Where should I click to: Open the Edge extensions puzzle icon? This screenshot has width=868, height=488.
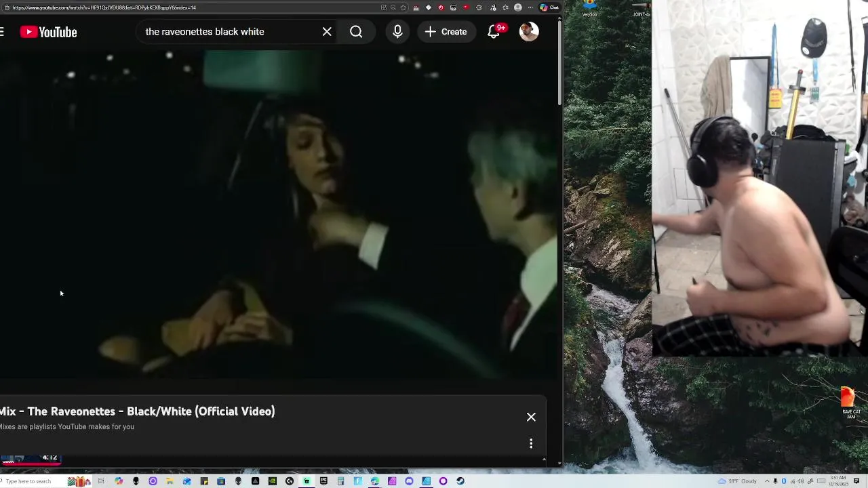[x=479, y=7]
